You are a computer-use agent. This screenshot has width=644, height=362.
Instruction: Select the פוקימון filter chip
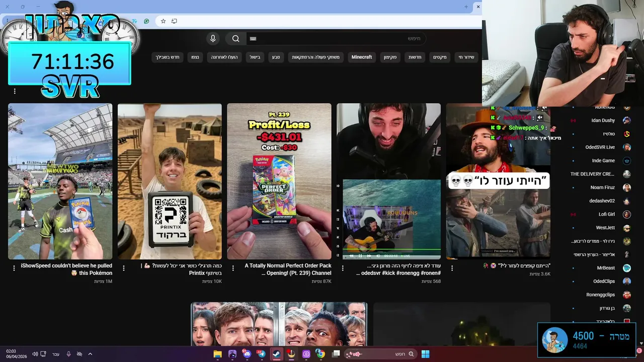click(x=390, y=57)
